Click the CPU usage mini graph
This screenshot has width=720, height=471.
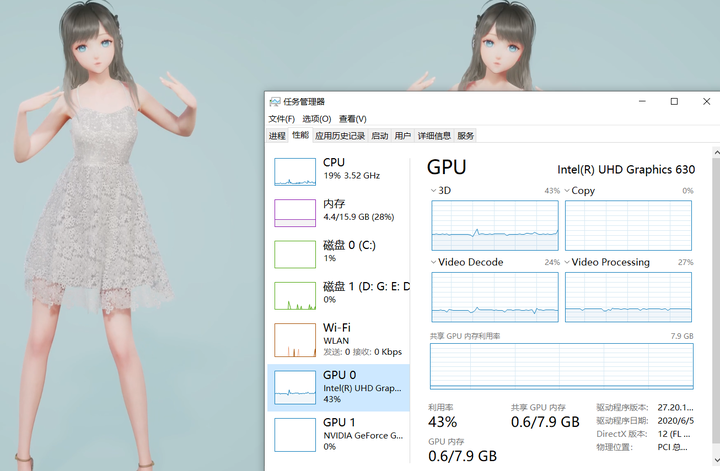[x=295, y=172]
